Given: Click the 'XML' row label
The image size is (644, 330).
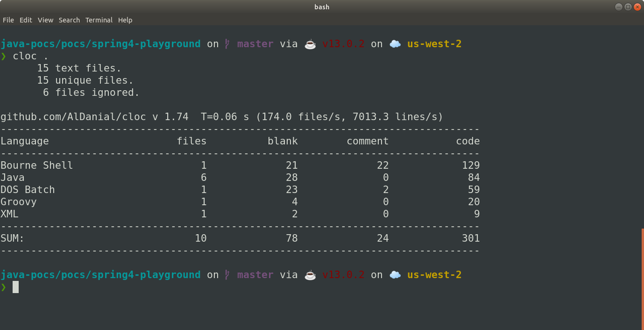Looking at the screenshot, I should tap(9, 214).
